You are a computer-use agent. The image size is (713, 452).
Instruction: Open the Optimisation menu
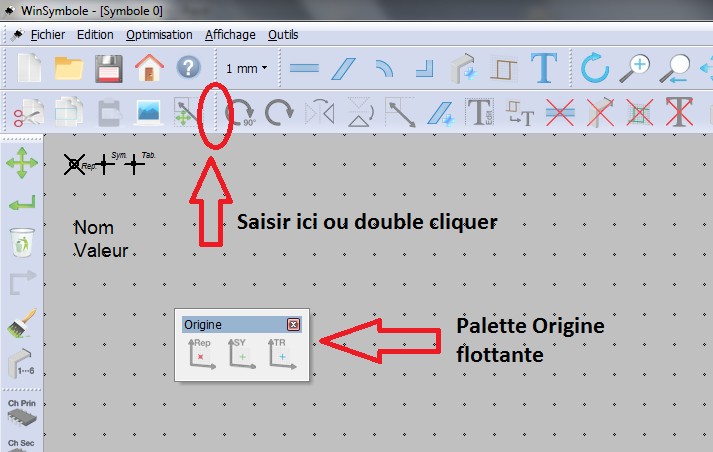pyautogui.click(x=159, y=34)
